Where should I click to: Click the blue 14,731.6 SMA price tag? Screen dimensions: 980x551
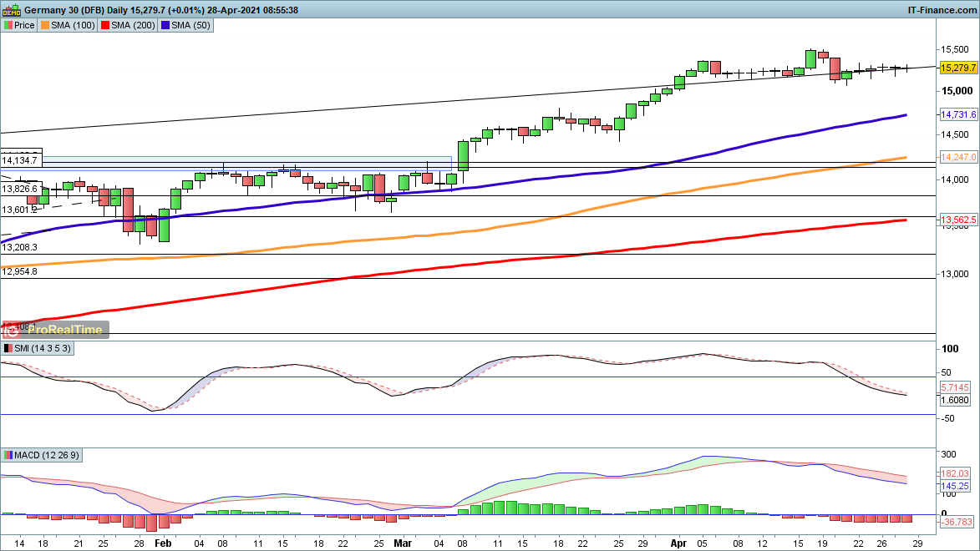pos(958,114)
